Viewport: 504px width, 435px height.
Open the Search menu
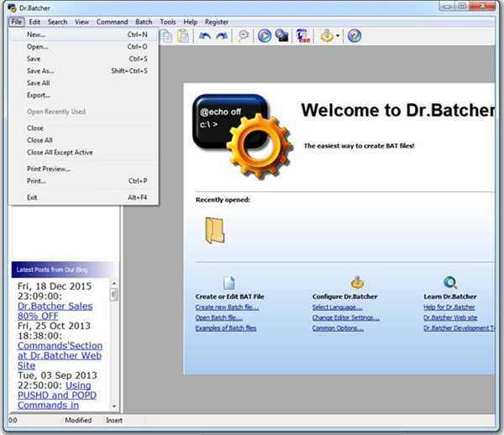point(57,22)
